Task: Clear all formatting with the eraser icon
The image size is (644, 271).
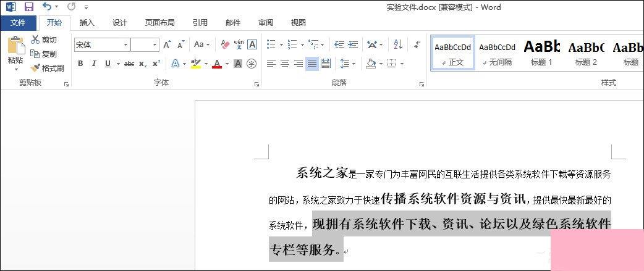Action: click(x=225, y=44)
